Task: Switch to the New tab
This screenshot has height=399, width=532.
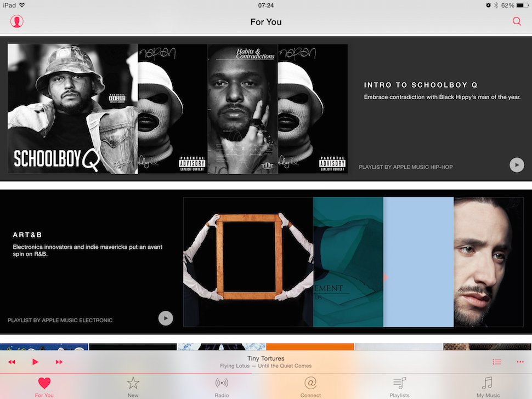Action: 133,387
